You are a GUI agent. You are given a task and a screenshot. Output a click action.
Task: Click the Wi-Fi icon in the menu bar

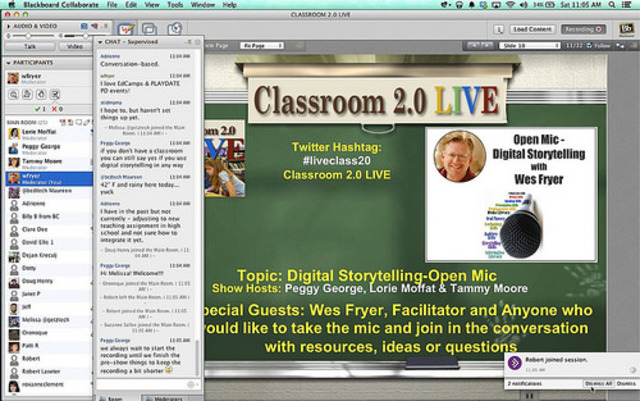click(510, 5)
